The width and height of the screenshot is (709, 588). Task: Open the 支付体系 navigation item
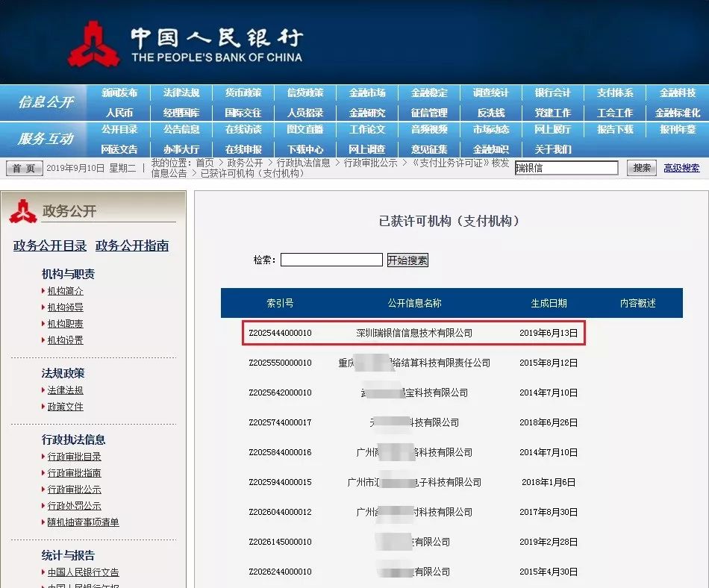[x=614, y=93]
